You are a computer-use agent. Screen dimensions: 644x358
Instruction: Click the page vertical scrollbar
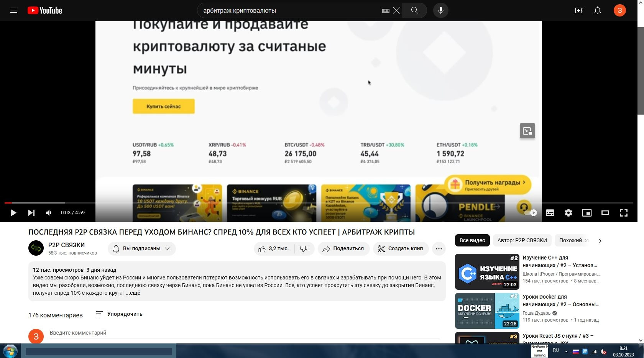(641, 71)
